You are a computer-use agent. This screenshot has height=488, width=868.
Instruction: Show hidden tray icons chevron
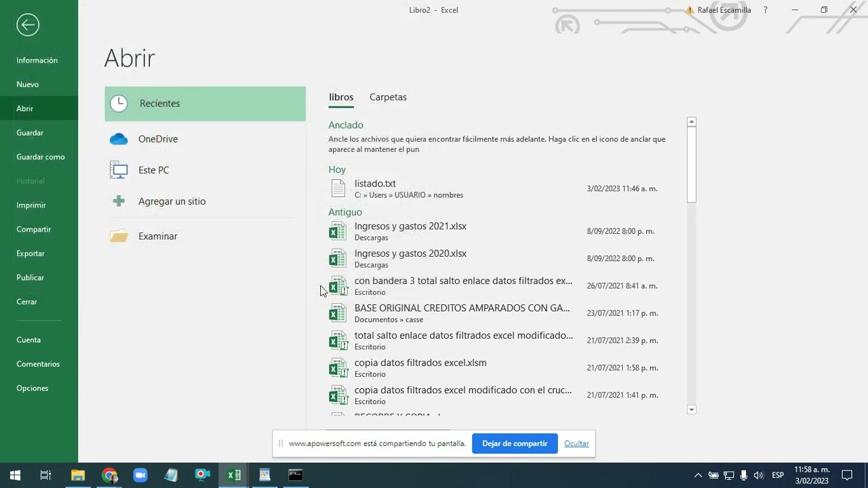698,475
